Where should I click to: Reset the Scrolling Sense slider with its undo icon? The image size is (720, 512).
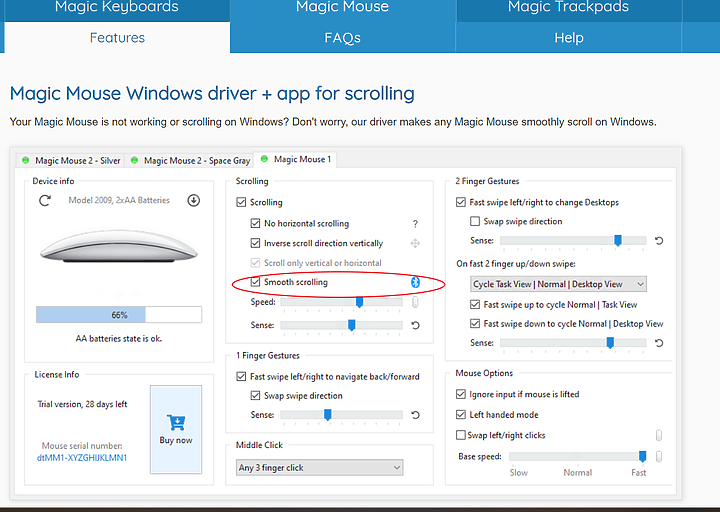tap(415, 325)
